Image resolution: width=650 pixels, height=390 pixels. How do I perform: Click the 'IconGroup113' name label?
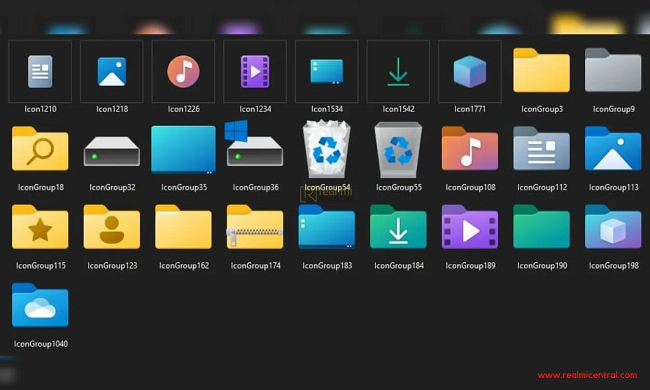coord(614,187)
